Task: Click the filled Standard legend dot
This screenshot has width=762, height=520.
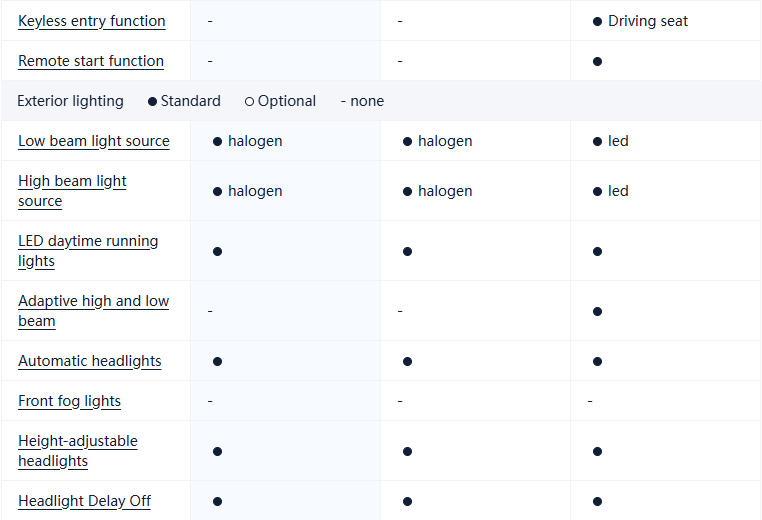Action: point(153,101)
